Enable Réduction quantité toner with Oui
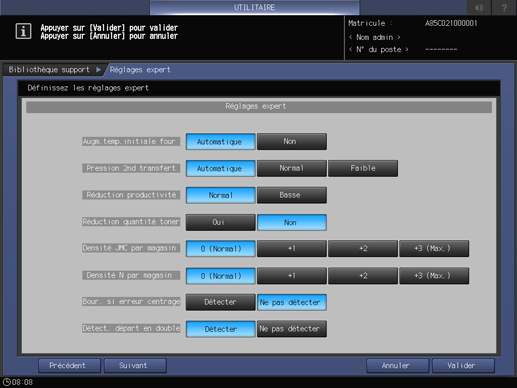The image size is (517, 388). click(220, 222)
